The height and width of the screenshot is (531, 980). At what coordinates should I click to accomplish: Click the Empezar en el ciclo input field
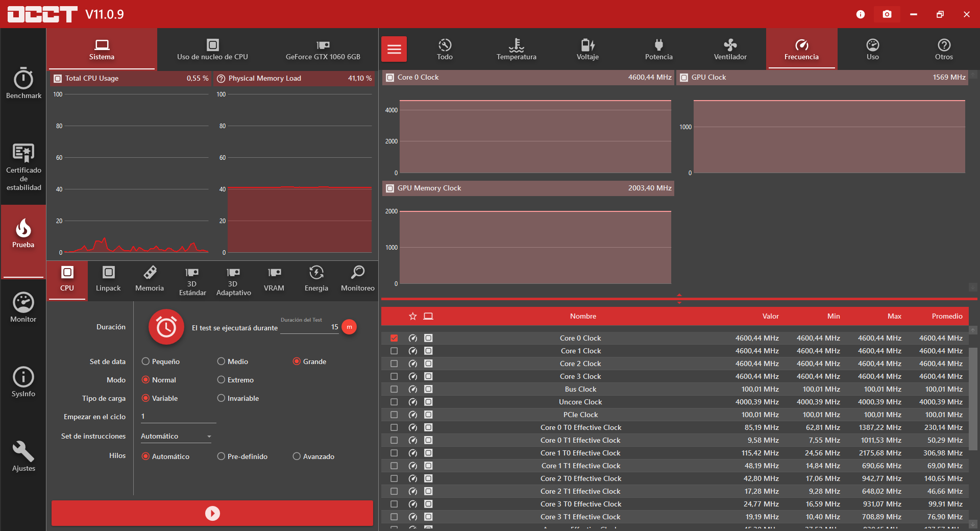pyautogui.click(x=178, y=417)
